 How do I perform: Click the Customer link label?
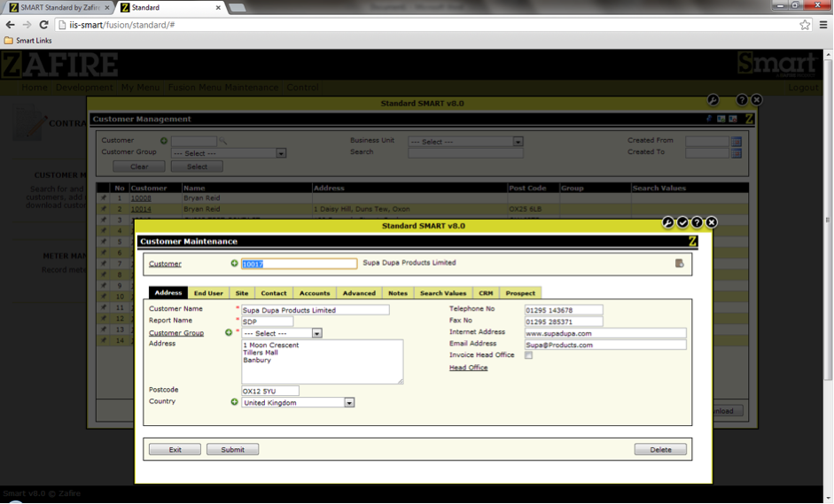click(165, 264)
